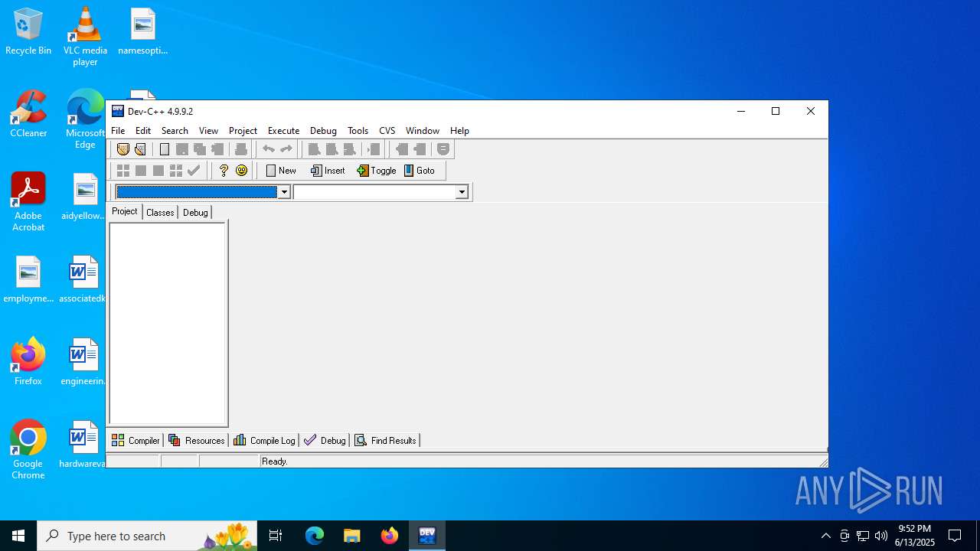980x551 pixels.
Task: Click the About smiley face icon
Action: [242, 171]
